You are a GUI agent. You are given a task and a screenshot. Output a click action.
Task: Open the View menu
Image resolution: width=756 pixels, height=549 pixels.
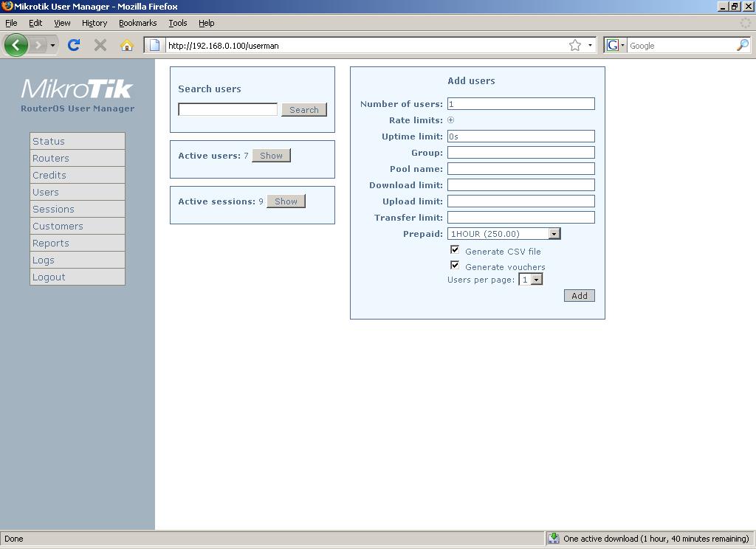coord(62,23)
